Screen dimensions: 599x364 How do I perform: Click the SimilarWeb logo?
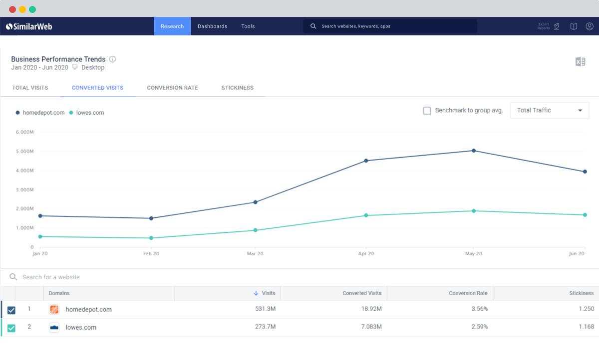(x=29, y=26)
